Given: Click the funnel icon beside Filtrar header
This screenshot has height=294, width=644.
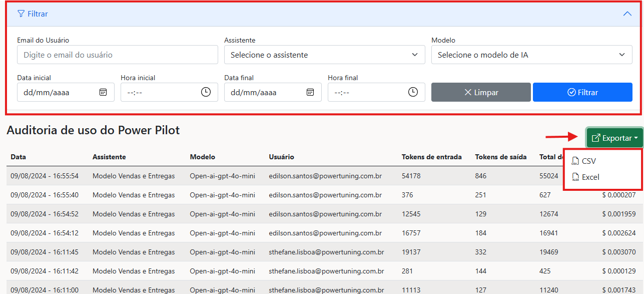Looking at the screenshot, I should coord(21,14).
